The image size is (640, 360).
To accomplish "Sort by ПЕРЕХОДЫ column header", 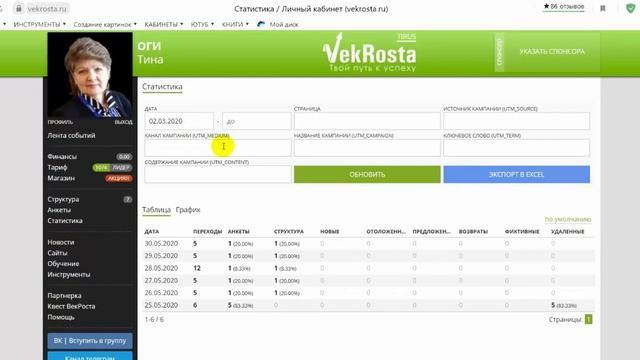I will [207, 231].
